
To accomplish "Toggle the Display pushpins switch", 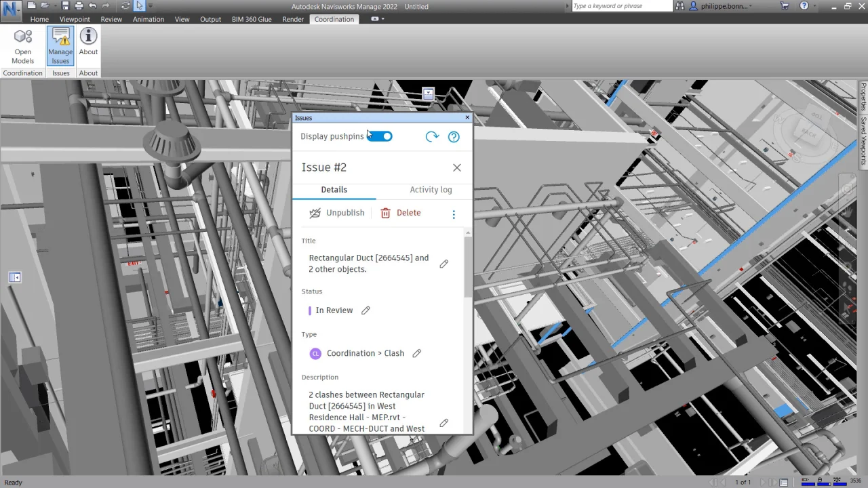I will [x=380, y=136].
